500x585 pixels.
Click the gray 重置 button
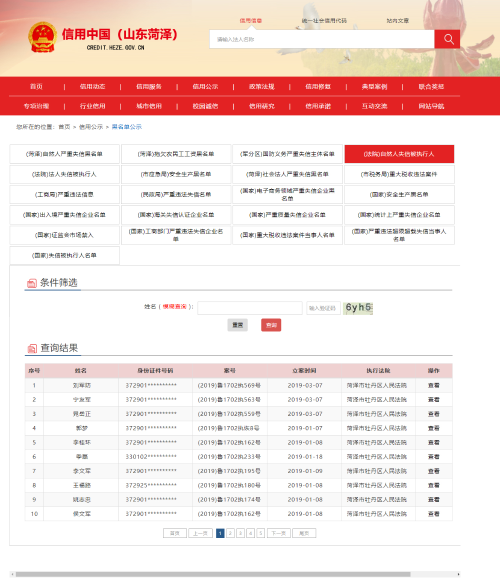pos(238,325)
